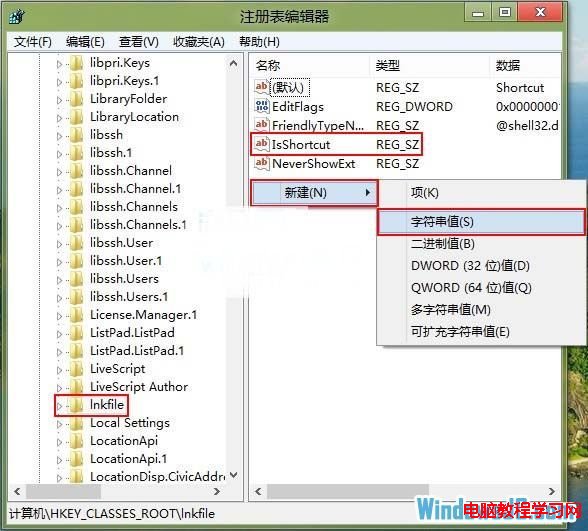Click the LiveScript folder icon
The image size is (588, 531).
pyautogui.click(x=76, y=369)
